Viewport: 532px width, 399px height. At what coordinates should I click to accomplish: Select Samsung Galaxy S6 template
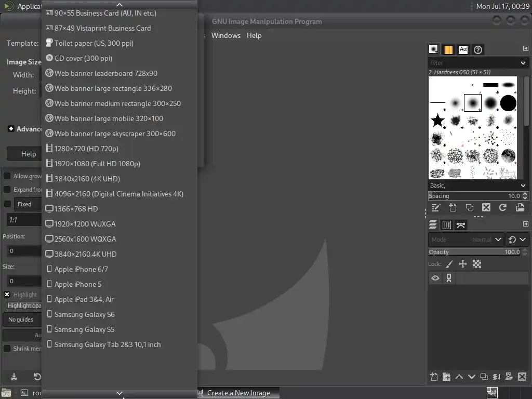pos(119,314)
